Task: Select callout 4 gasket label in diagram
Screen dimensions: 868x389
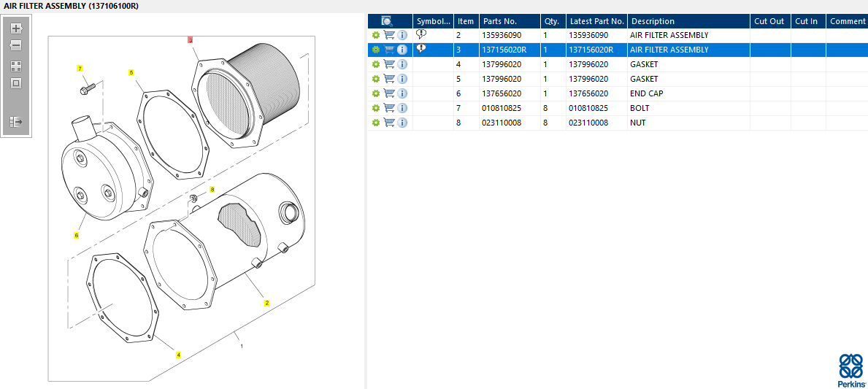Action: 178,355
